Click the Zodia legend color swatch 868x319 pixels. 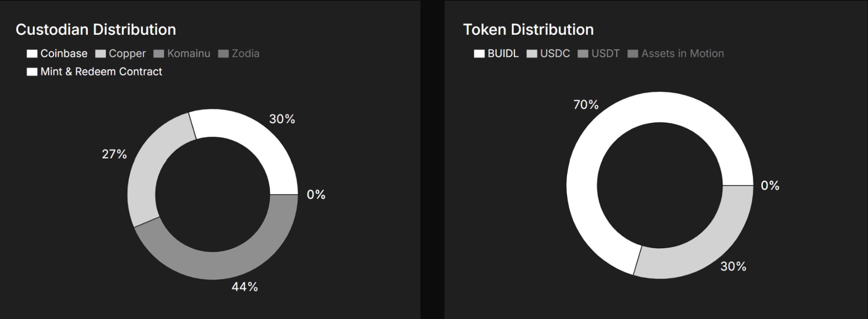(x=223, y=53)
